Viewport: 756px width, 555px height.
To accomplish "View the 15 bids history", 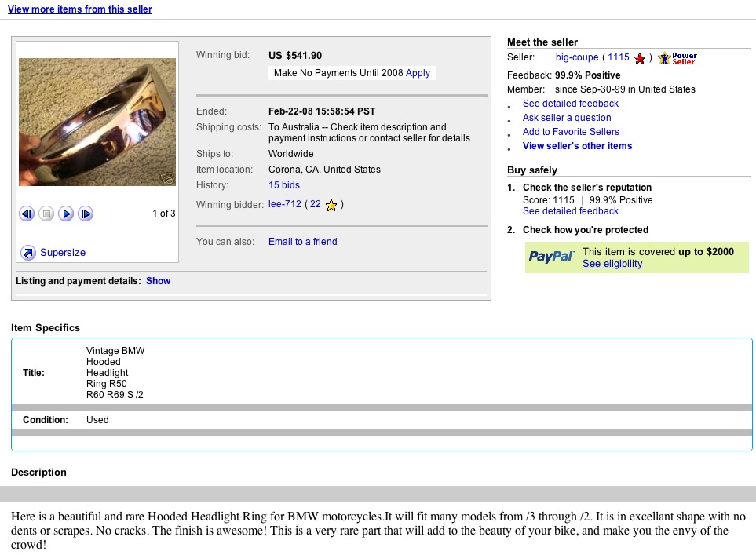I will pyautogui.click(x=284, y=185).
